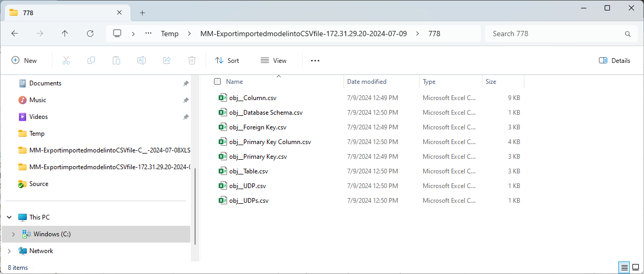The image size is (644, 274).
Task: Go up one folder level
Action: tap(65, 34)
